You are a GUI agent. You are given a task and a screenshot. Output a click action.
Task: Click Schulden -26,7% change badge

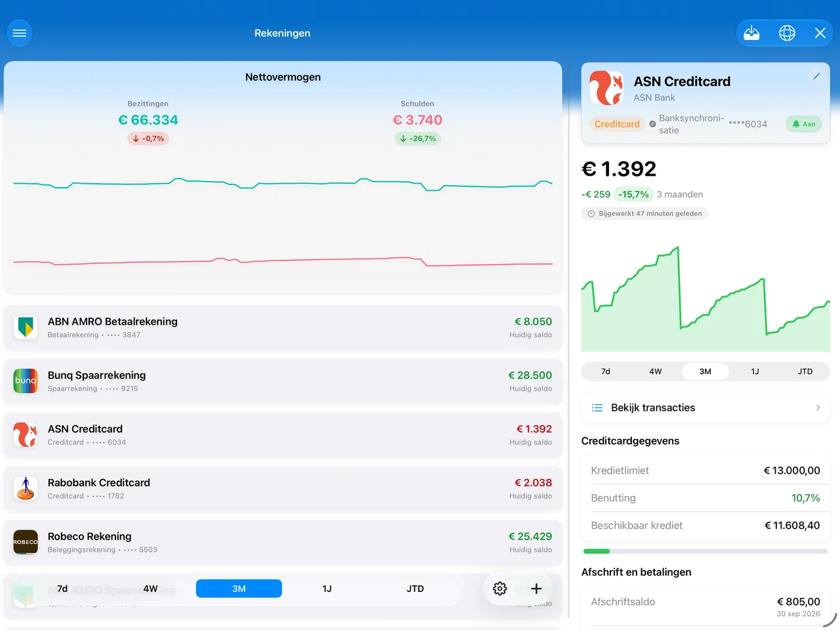click(x=417, y=138)
